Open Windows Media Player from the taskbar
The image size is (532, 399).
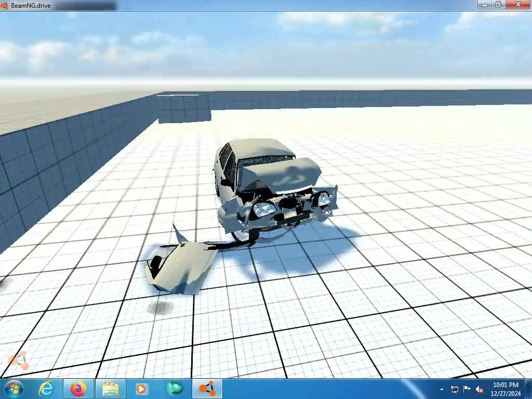point(141,389)
